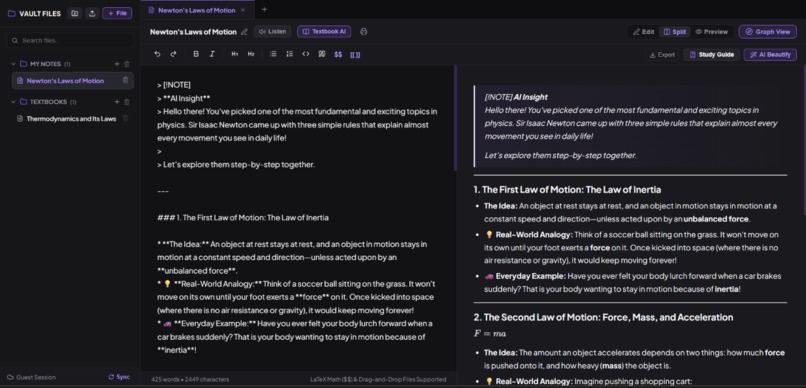Switch to Edit view mode

coord(644,32)
